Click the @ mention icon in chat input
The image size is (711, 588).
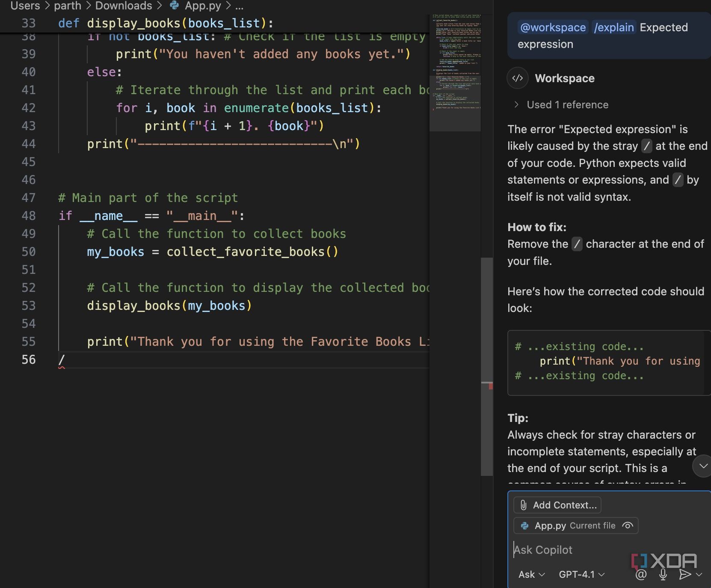(x=641, y=574)
